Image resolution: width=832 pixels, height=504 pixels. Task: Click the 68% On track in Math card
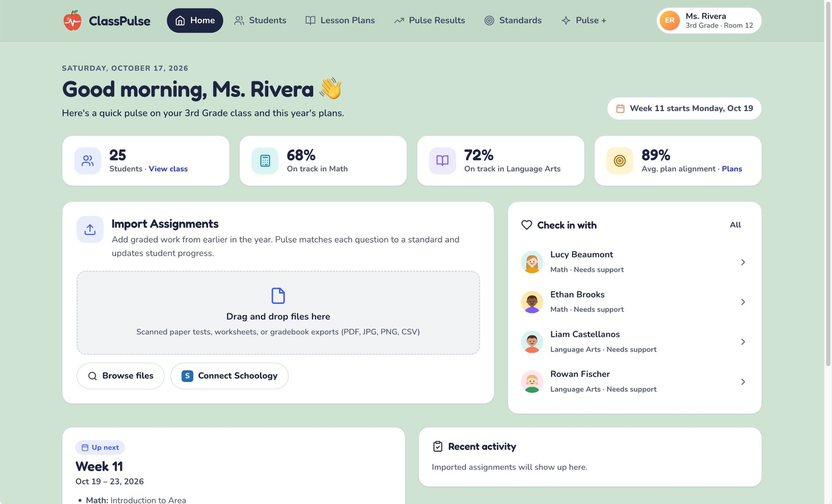[323, 161]
